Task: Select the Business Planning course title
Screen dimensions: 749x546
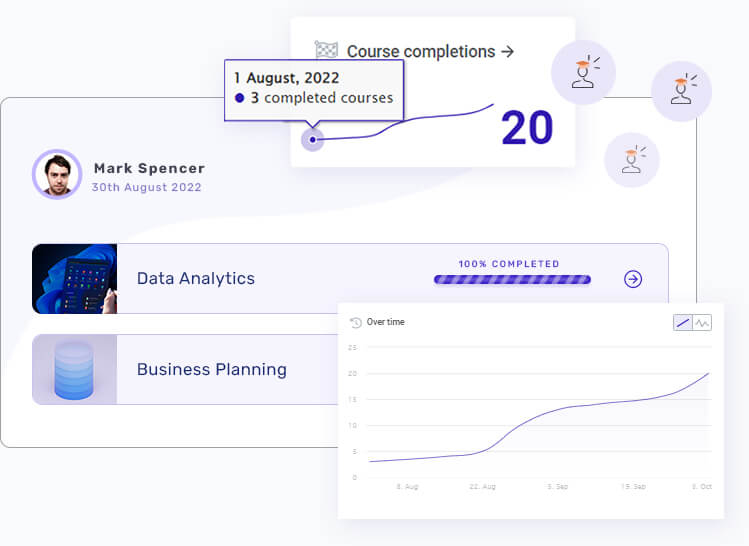Action: coord(212,369)
